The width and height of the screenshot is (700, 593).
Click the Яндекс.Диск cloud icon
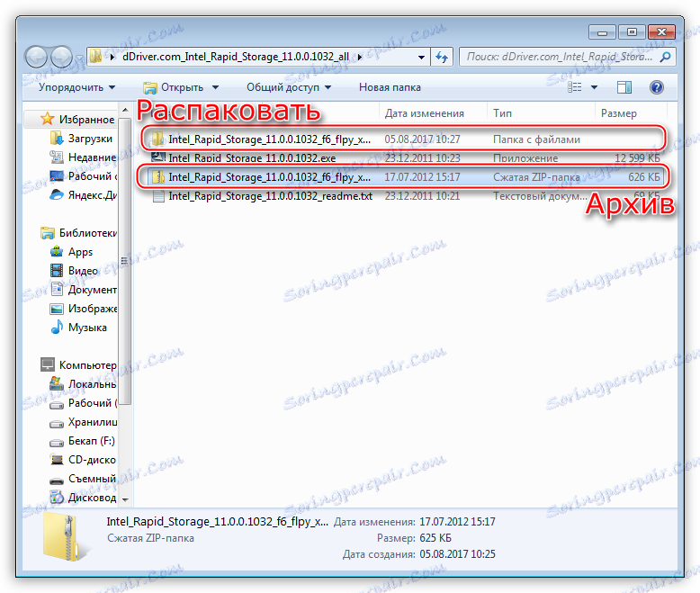[x=57, y=195]
